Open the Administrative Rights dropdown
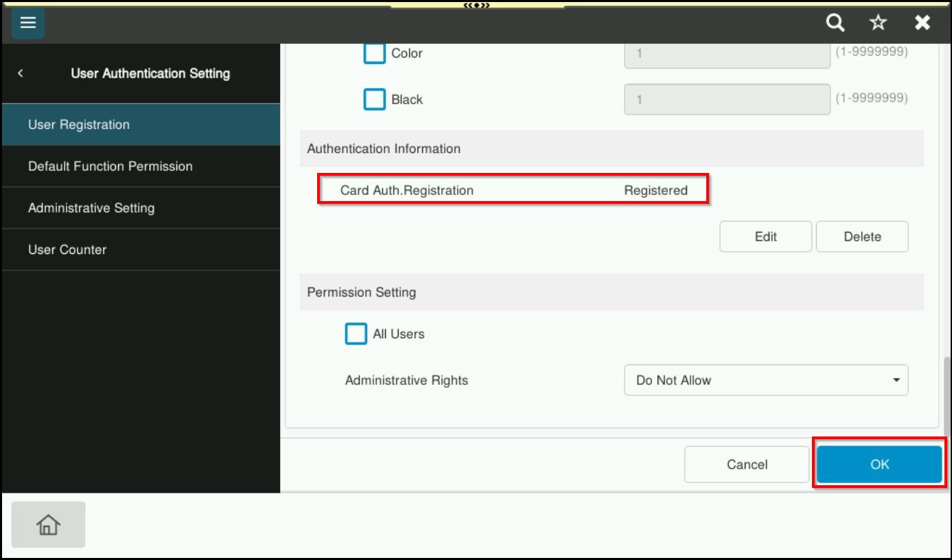 click(765, 380)
